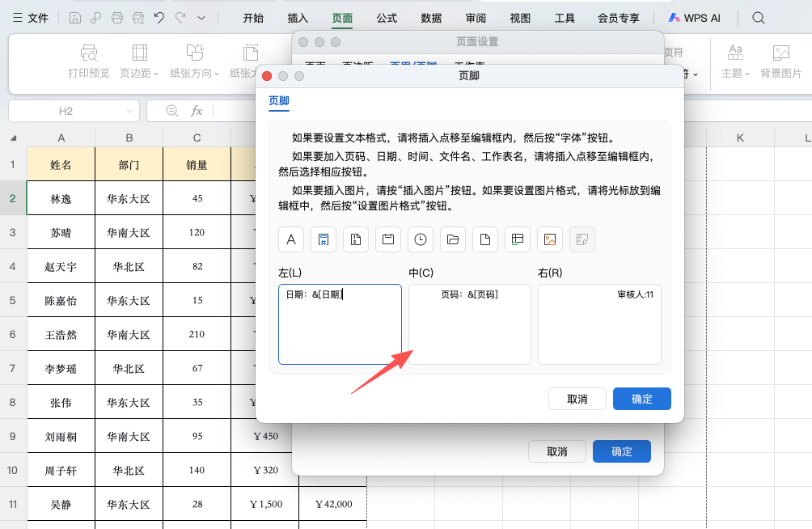Open the search magnifier at top right

(x=759, y=18)
